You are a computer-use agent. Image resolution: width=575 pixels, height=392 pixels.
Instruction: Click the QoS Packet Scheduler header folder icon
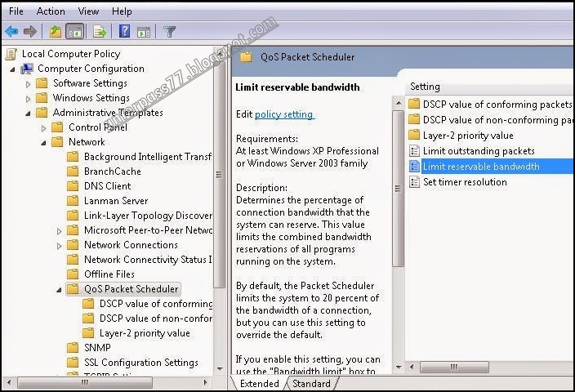246,57
